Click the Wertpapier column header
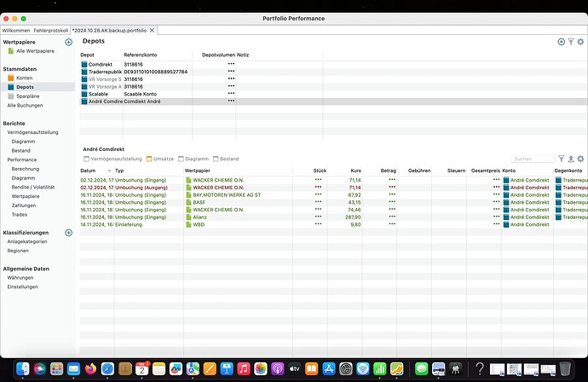This screenshot has width=588, height=382. [197, 171]
